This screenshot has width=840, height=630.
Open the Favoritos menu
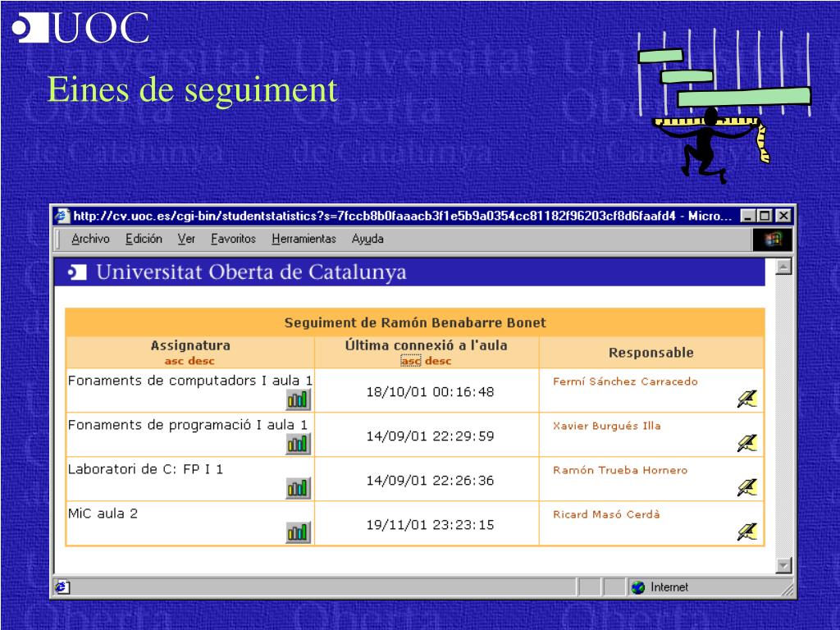[233, 239]
